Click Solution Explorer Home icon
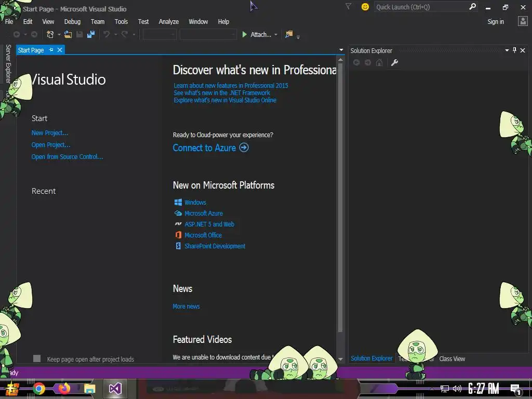 coord(379,62)
